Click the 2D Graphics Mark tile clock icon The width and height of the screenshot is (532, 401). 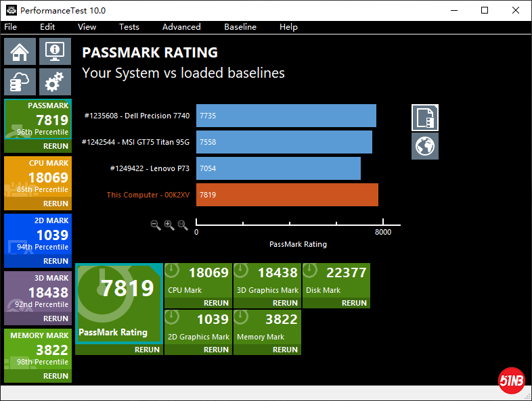tap(172, 317)
